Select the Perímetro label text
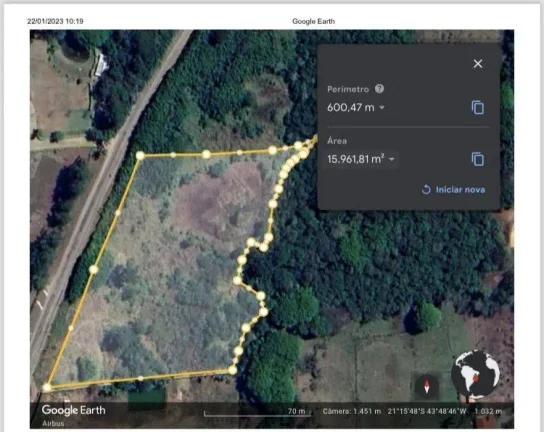This screenshot has width=544, height=432. (x=348, y=89)
